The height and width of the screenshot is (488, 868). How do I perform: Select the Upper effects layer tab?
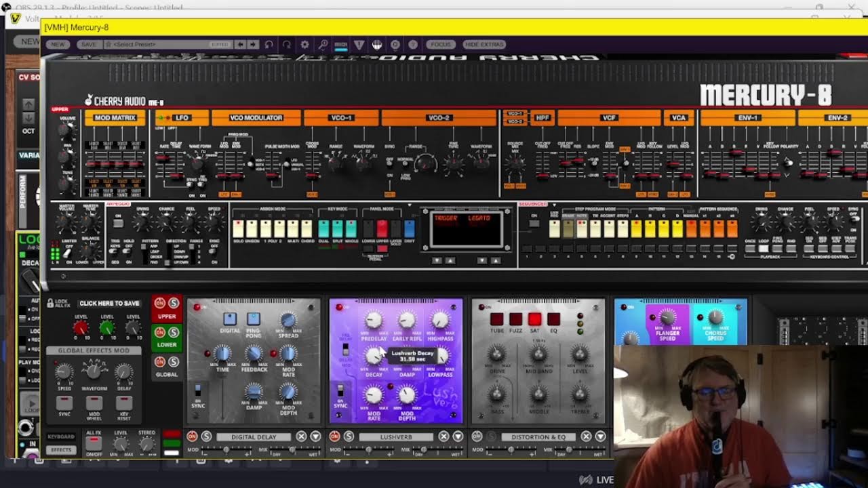[x=167, y=317]
